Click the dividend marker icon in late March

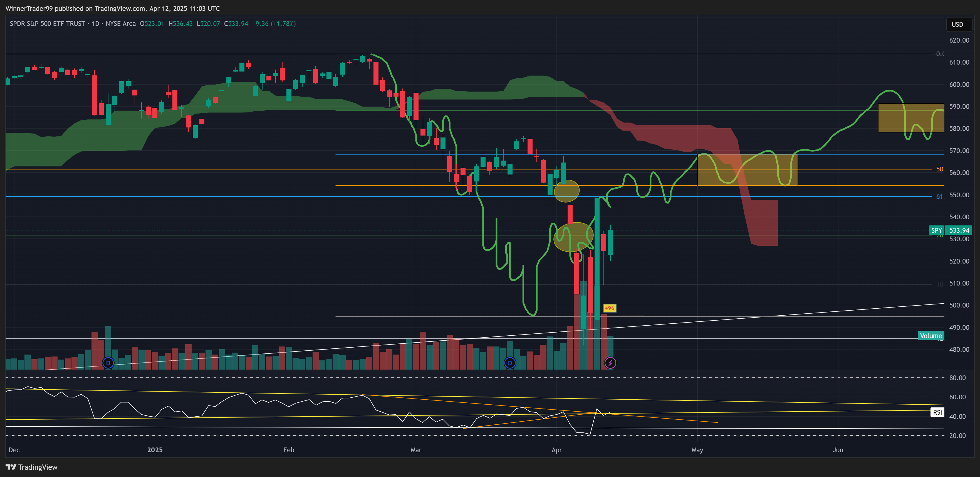pyautogui.click(x=510, y=363)
